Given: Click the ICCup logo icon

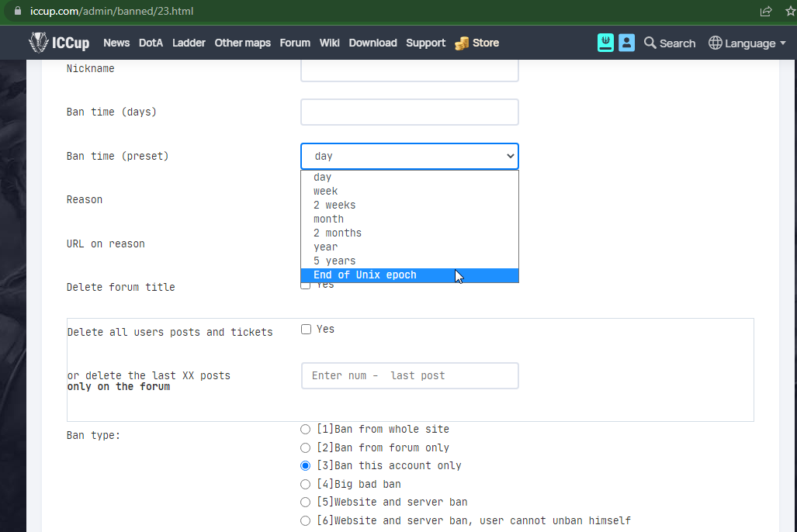Looking at the screenshot, I should pos(38,43).
